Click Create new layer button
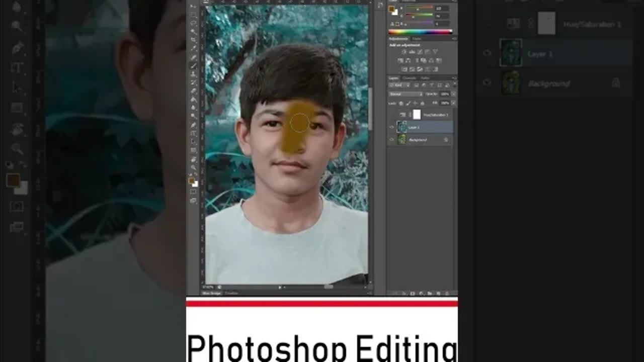Viewport: 644px width, 362px height. (x=438, y=293)
